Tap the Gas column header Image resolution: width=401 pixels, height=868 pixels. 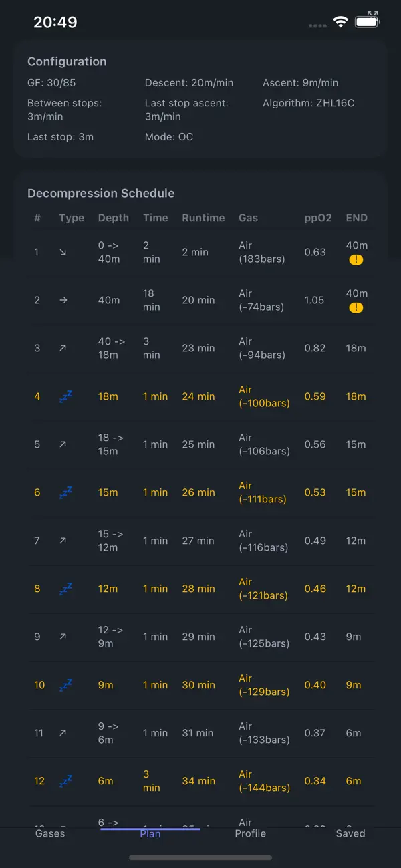tap(248, 218)
